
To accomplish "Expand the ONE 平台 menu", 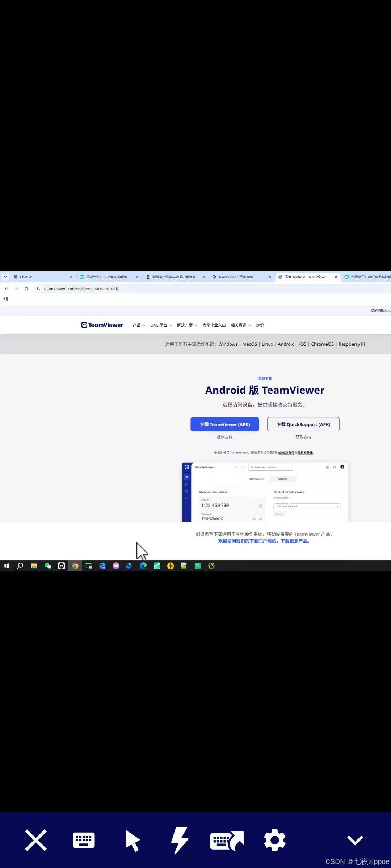I will pos(161,325).
